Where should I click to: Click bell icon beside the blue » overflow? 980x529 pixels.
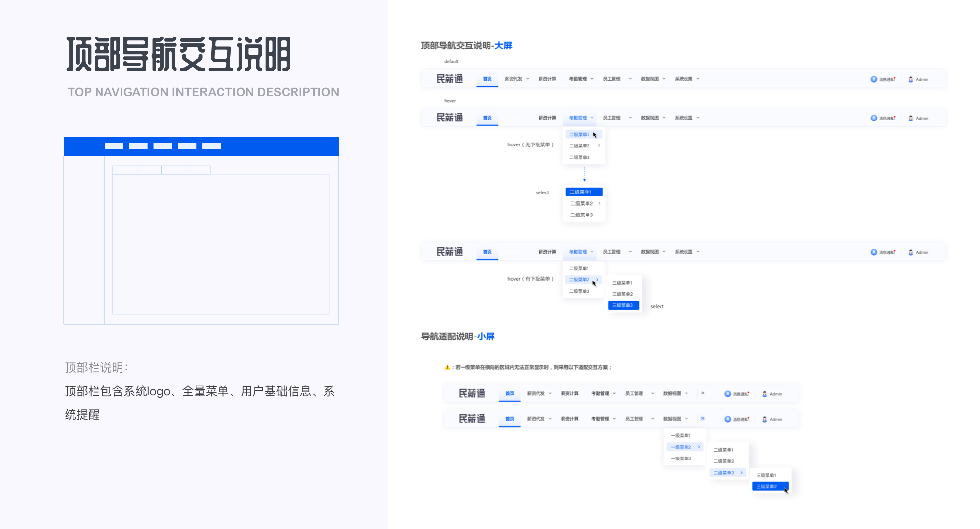[x=728, y=419]
